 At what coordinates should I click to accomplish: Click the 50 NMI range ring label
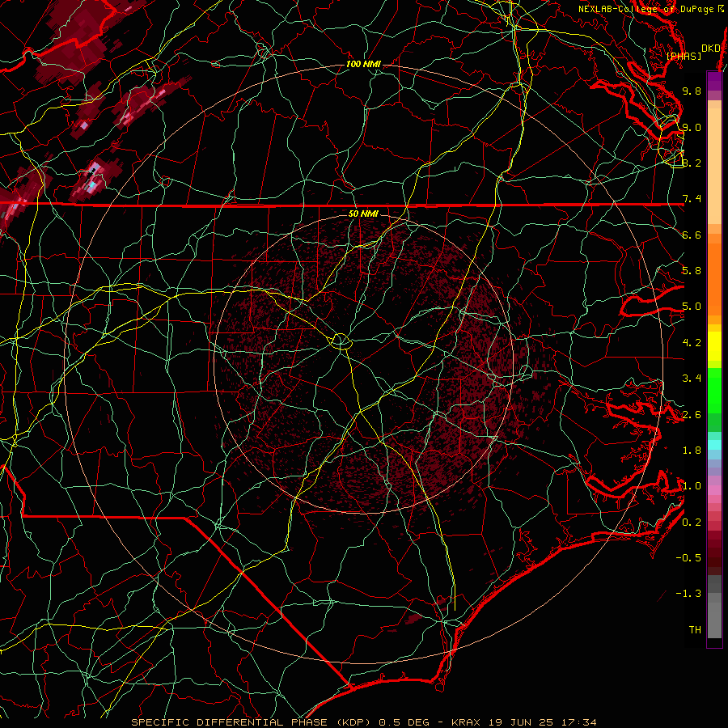363,214
